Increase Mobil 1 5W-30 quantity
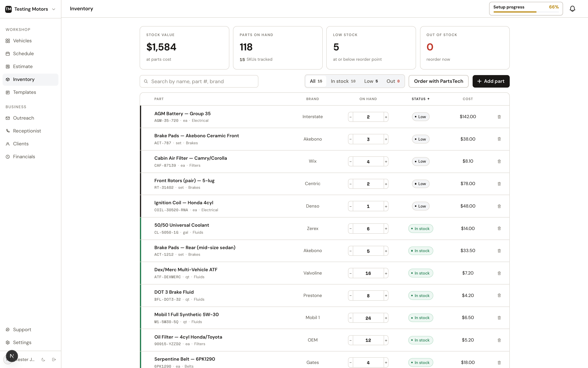Viewport: 588px width, 368px height. [386, 318]
